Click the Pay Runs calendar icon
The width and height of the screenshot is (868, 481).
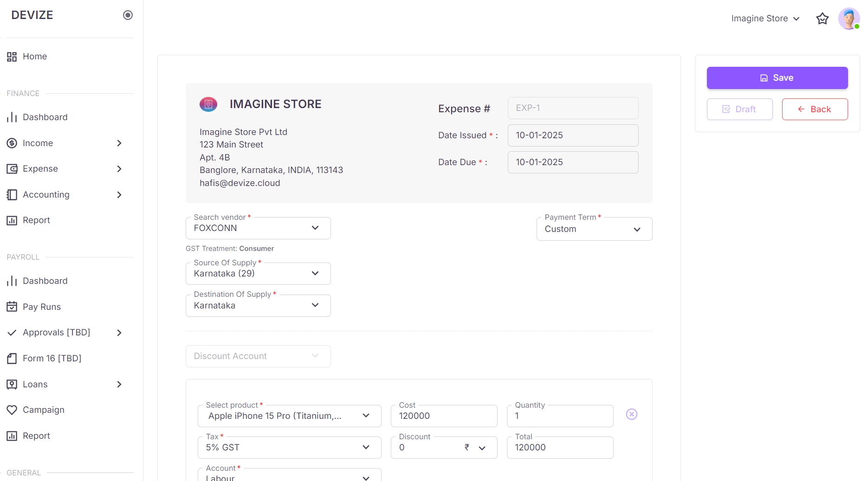tap(12, 307)
